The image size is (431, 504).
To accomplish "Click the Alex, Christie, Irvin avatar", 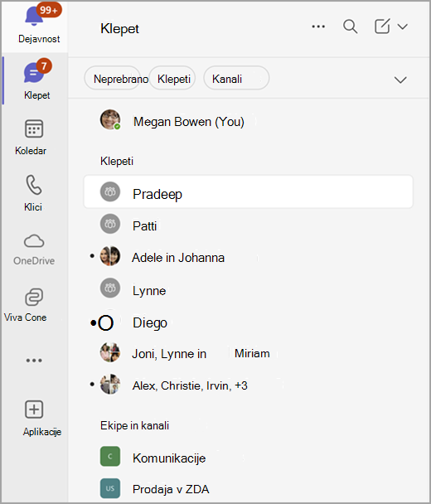I will [110, 384].
